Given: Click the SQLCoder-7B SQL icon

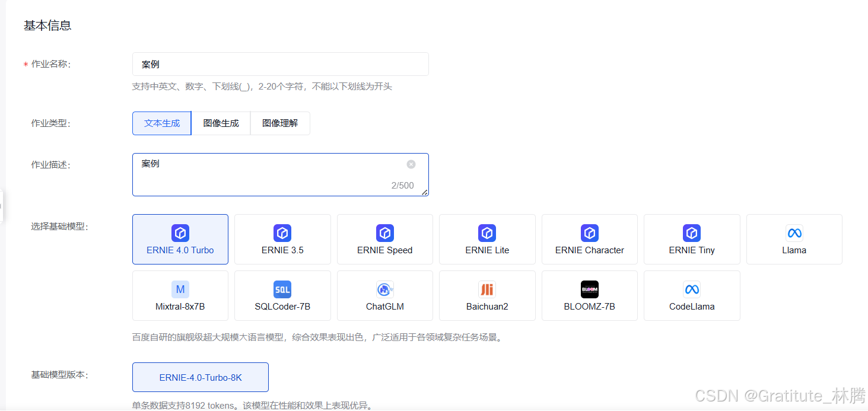Looking at the screenshot, I should click(282, 289).
